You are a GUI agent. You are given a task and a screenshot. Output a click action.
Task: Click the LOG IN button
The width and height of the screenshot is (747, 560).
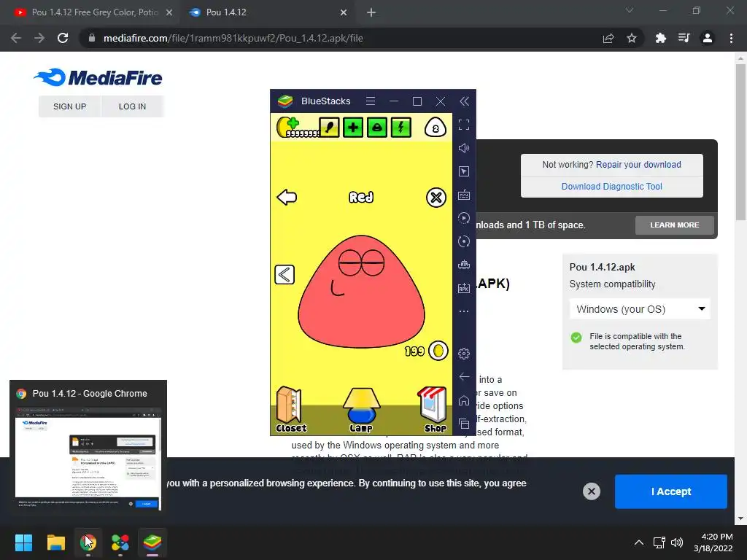(133, 106)
